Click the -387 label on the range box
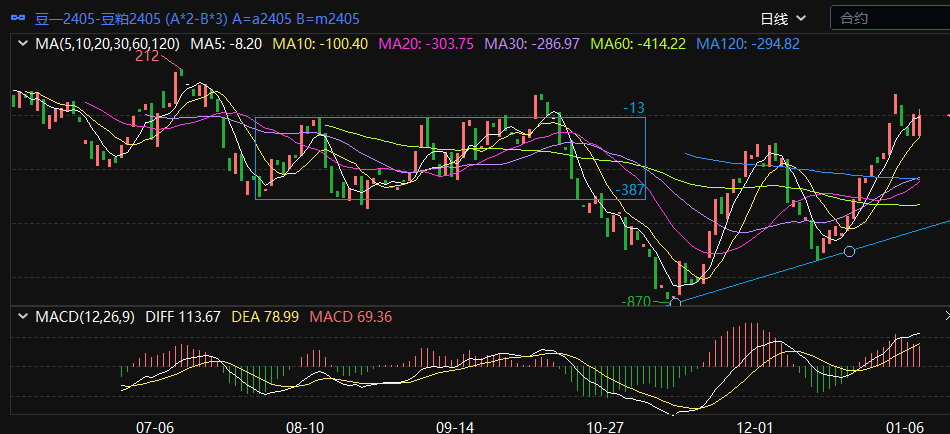The height and width of the screenshot is (434, 950). click(631, 189)
